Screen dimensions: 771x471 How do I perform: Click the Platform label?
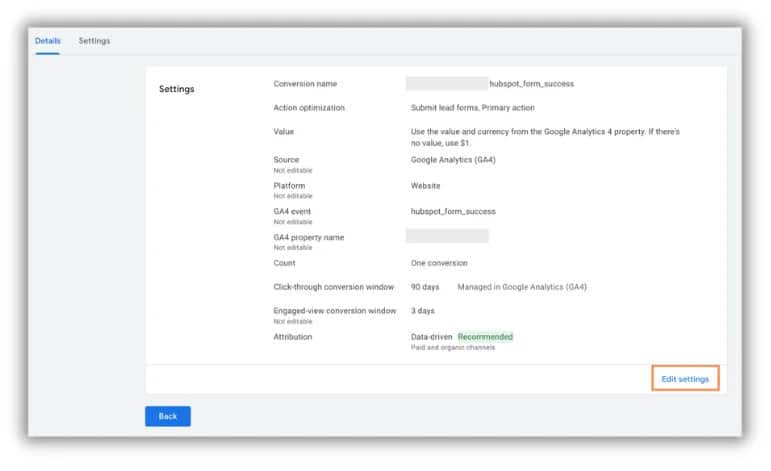289,186
